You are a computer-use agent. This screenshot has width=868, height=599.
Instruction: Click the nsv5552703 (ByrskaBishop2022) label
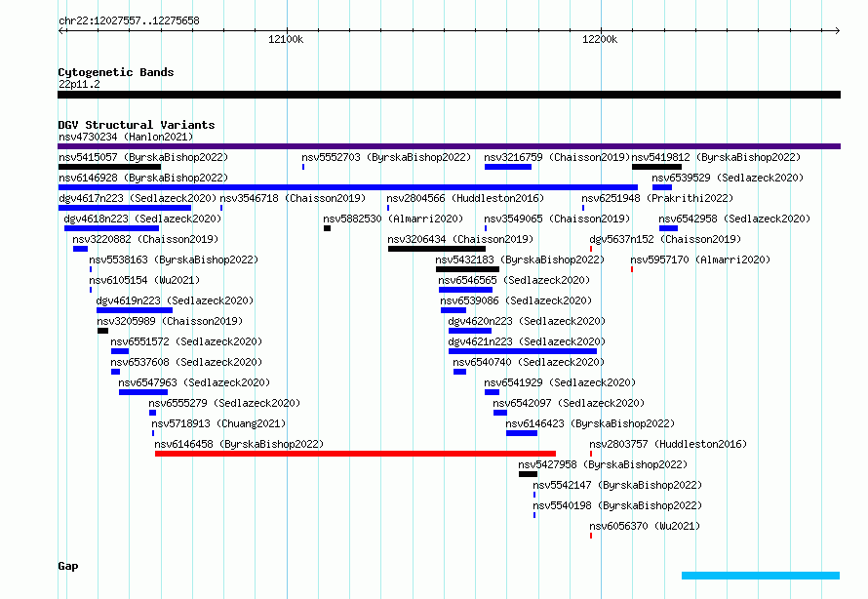coord(386,157)
